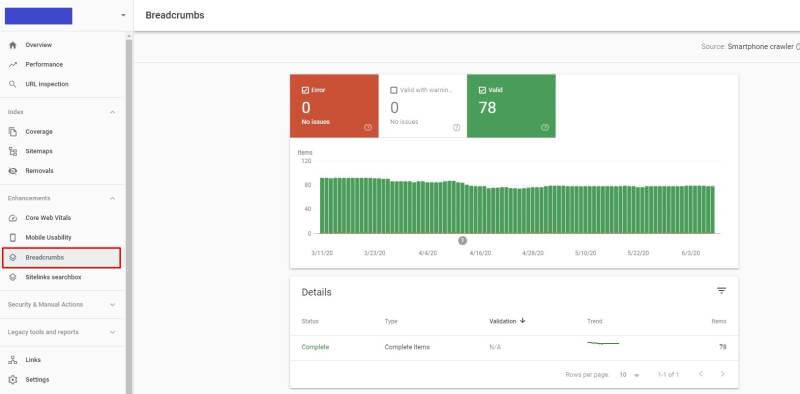The image size is (800, 394).
Task: Click the blue property name box
Action: pos(38,16)
